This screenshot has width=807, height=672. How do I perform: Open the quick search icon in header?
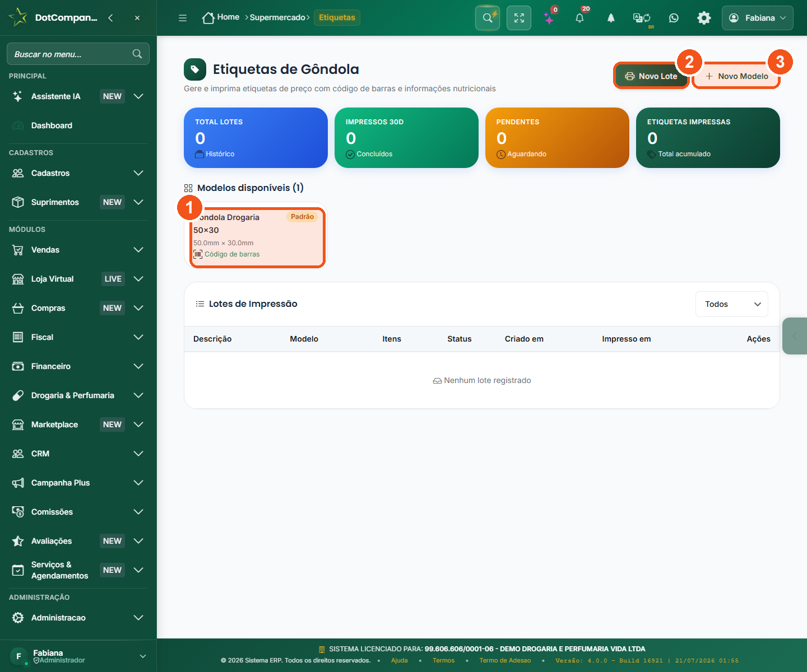488,18
